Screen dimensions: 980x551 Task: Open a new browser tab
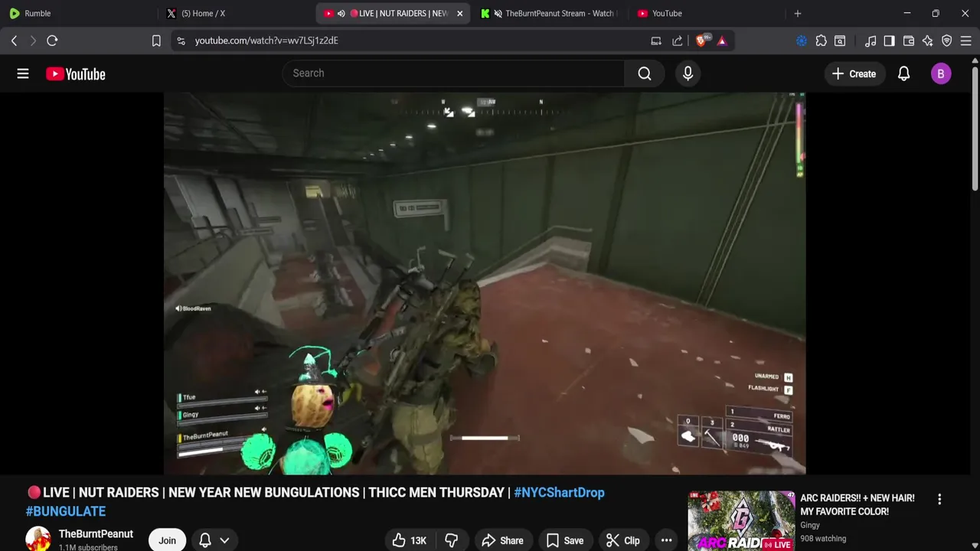(x=798, y=13)
